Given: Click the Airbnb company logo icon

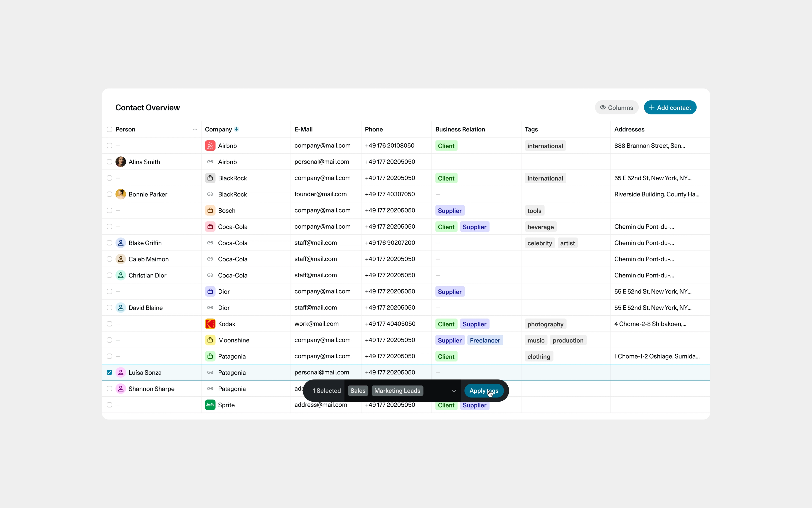Looking at the screenshot, I should pos(210,145).
